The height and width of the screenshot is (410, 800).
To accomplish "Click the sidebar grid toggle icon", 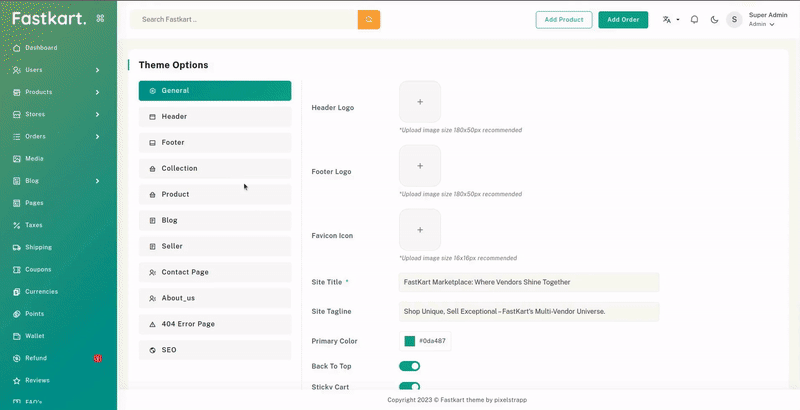I will coord(100,18).
